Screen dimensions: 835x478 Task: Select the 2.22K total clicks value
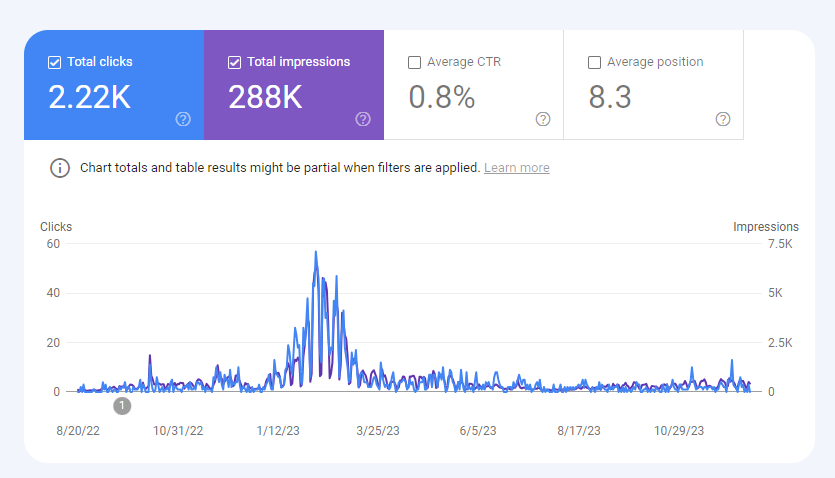click(x=89, y=97)
